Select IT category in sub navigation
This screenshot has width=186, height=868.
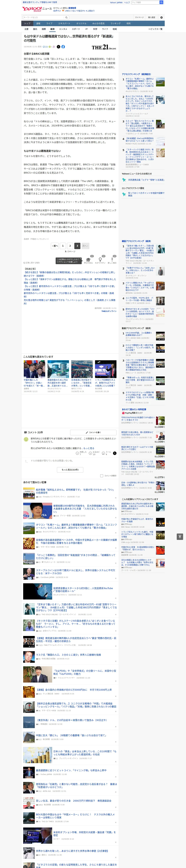point(86,29)
